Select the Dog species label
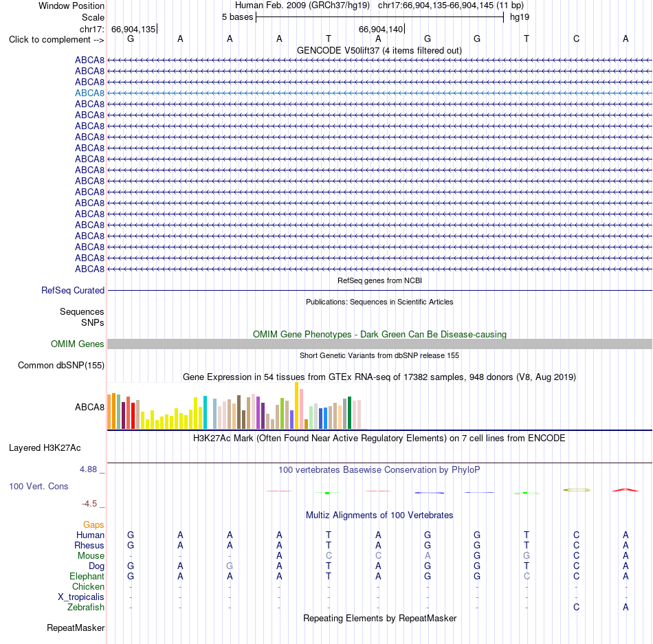 click(96, 566)
